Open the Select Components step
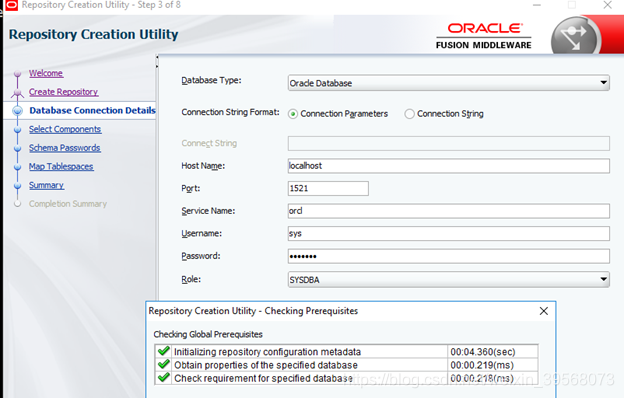 65,129
